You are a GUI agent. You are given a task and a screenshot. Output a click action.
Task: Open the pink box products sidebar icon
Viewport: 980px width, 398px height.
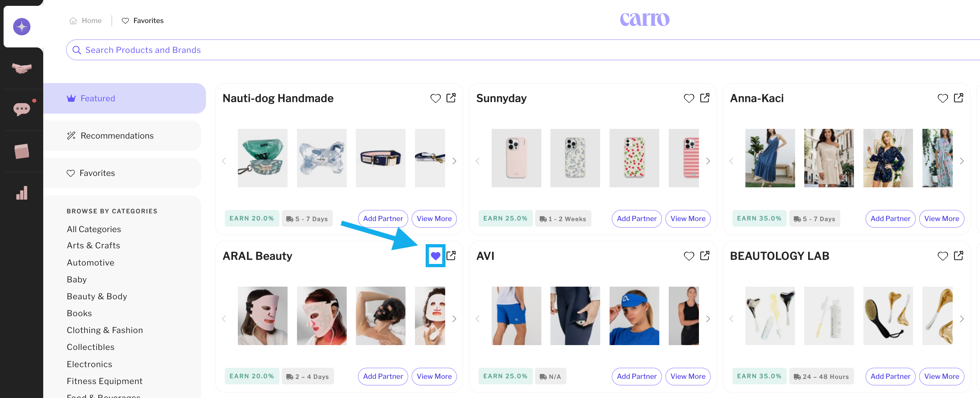coord(22,151)
